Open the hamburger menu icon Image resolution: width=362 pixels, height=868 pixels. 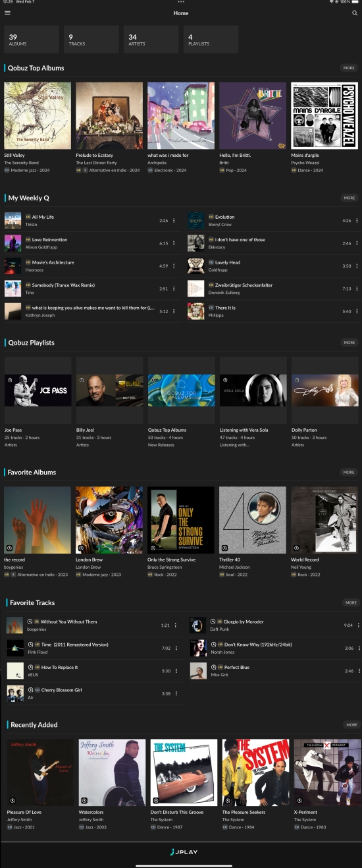(7, 13)
